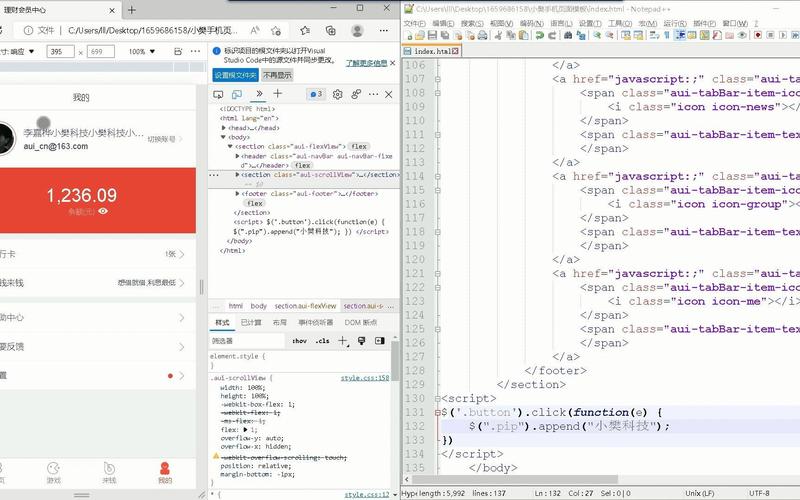The height and width of the screenshot is (500, 800).
Task: Click the feedback people icon in DevTools
Action: 356,94
